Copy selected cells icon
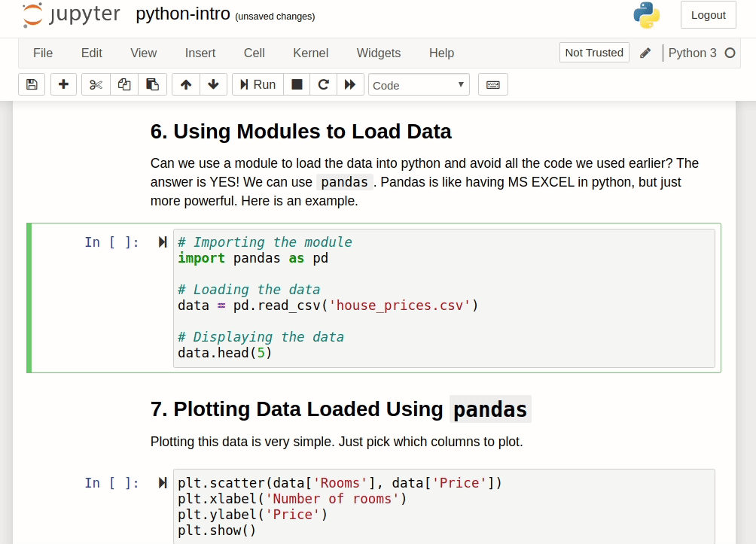This screenshot has height=544, width=756. 124,85
